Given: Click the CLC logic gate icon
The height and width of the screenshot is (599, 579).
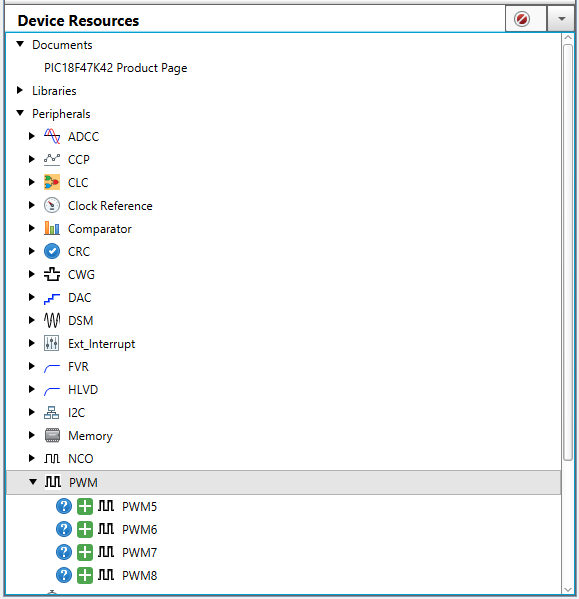Looking at the screenshot, I should tap(52, 182).
